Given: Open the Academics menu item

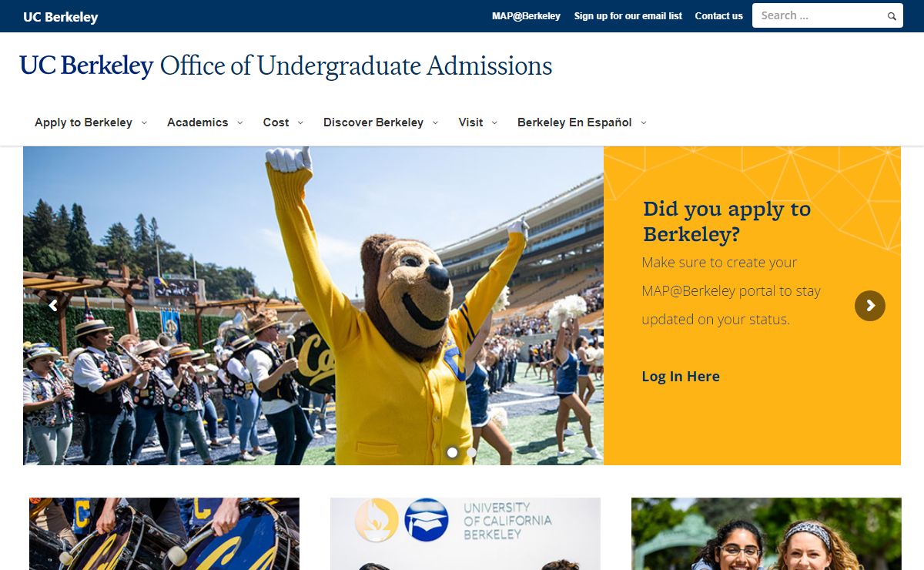Looking at the screenshot, I should click(x=198, y=122).
